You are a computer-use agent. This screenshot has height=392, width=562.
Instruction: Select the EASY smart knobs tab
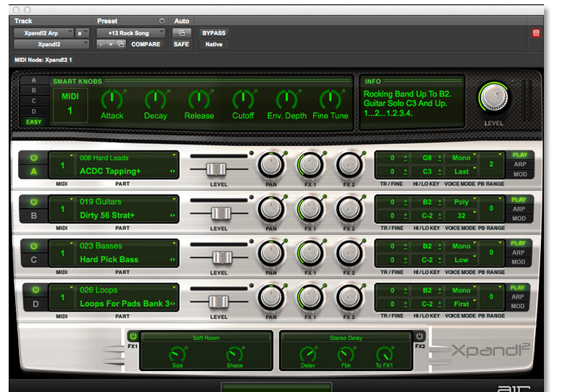[x=34, y=122]
